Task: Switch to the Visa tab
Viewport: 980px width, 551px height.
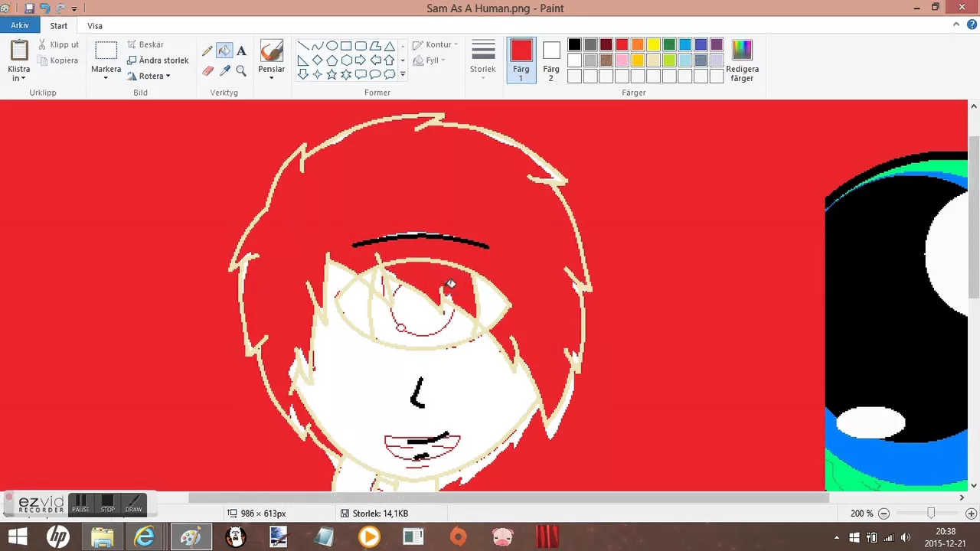Action: (x=95, y=25)
